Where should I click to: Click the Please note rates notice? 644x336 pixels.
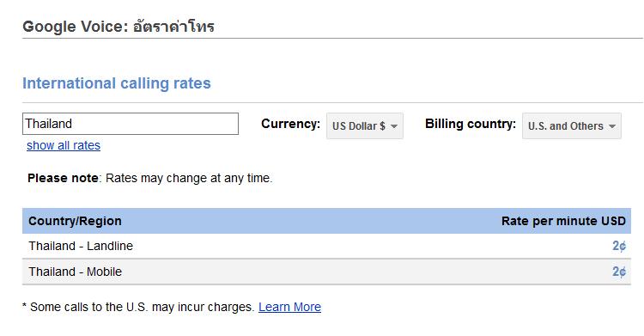(x=150, y=178)
